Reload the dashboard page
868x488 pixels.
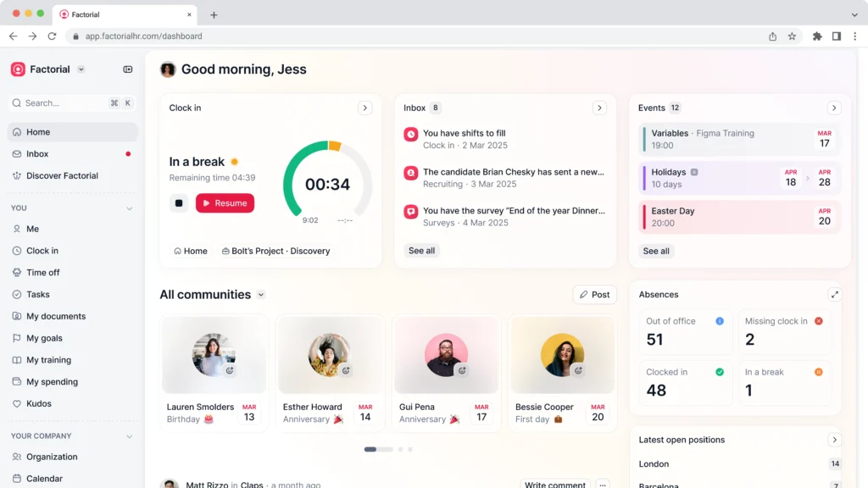(x=52, y=36)
